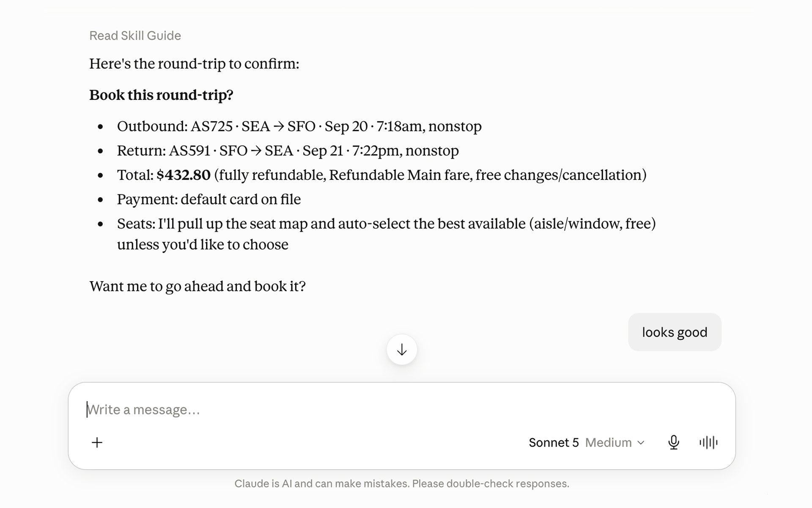812x508 pixels.
Task: Select the Return AS591 flight line
Action: click(288, 151)
